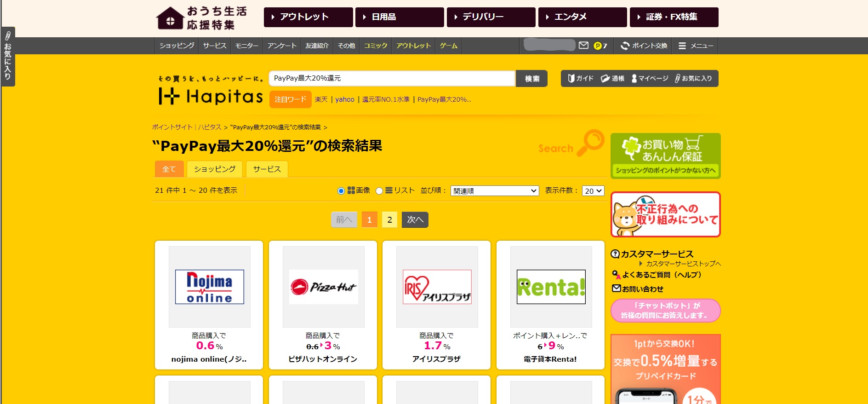This screenshot has width=868, height=404.
Task: Open the 表示件数 count dropdown
Action: tap(593, 191)
